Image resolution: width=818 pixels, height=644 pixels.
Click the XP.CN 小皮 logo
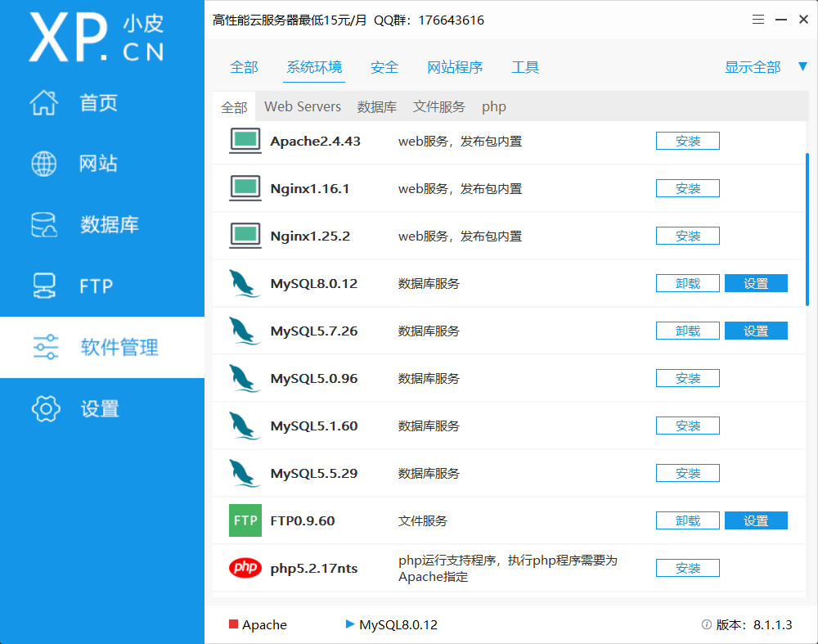(97, 37)
